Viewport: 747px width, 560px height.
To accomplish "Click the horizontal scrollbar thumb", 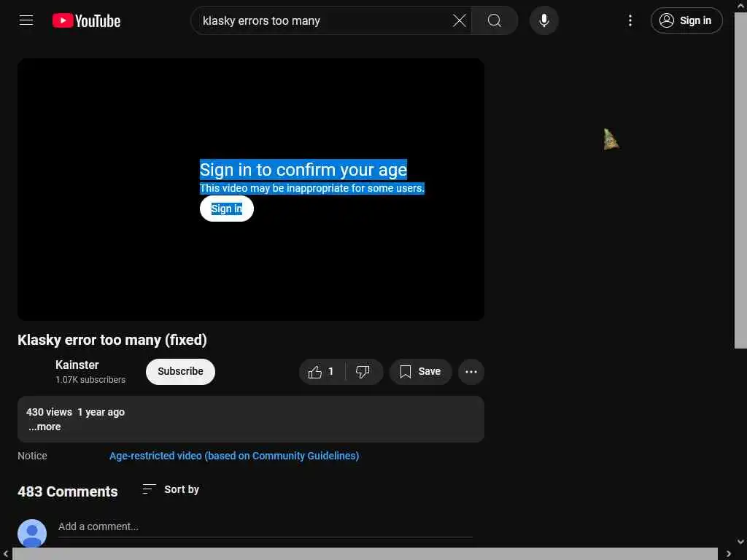I will coord(365,554).
